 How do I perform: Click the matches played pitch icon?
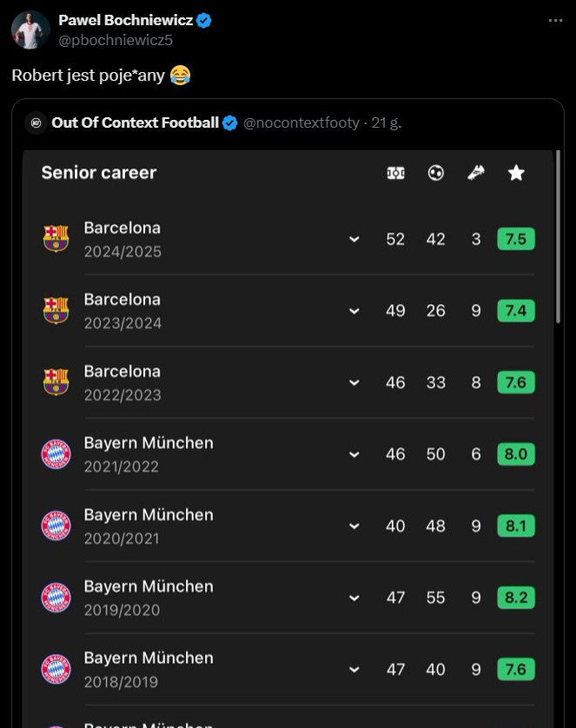pyautogui.click(x=396, y=173)
